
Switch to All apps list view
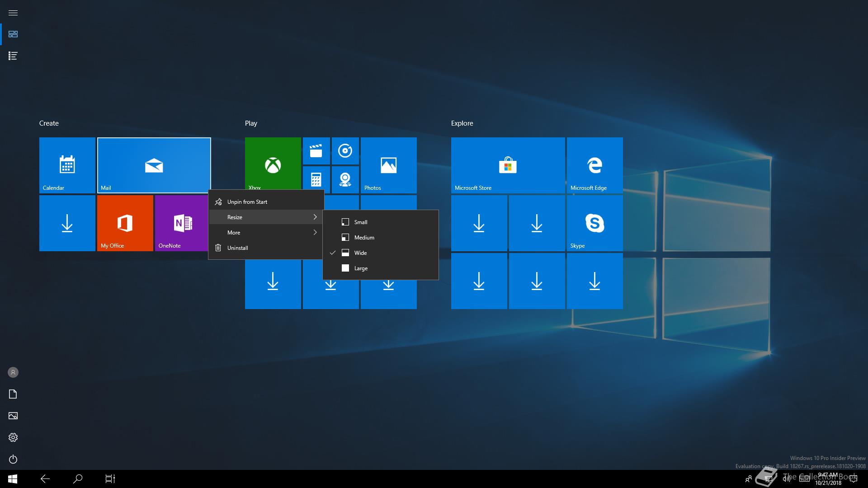pos(13,56)
